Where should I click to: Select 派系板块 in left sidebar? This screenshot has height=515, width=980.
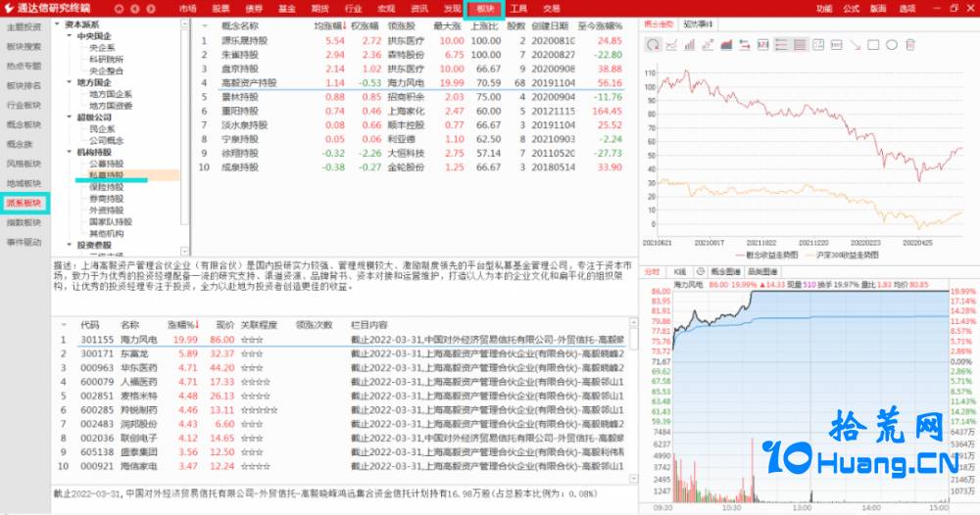coord(24,203)
